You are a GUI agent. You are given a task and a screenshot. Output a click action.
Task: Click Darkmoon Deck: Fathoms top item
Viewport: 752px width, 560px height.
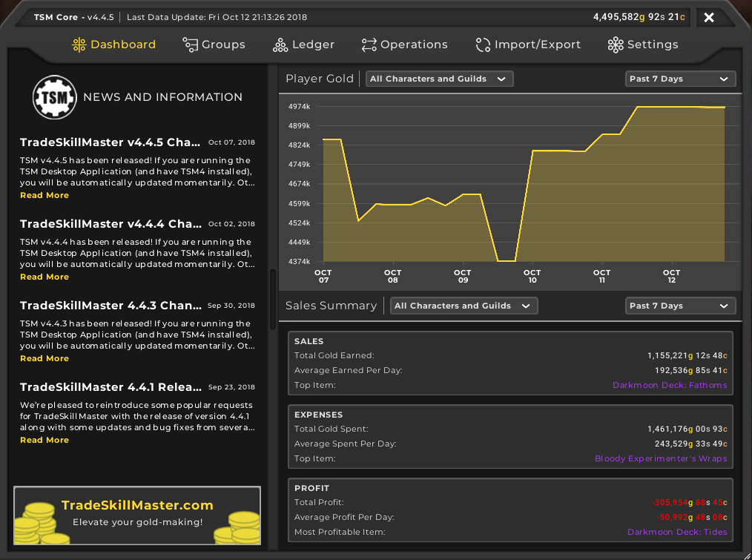click(x=670, y=385)
